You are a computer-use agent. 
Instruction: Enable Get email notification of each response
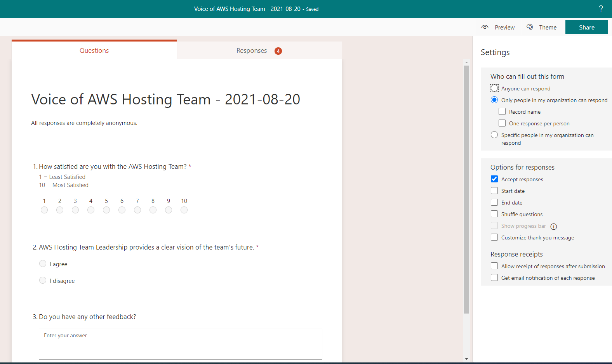[494, 277]
